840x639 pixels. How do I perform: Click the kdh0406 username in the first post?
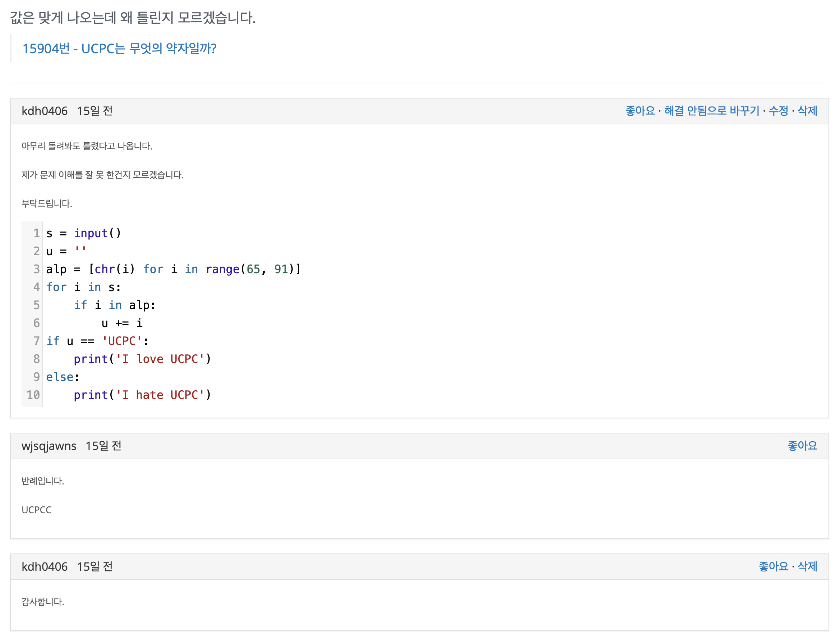45,111
